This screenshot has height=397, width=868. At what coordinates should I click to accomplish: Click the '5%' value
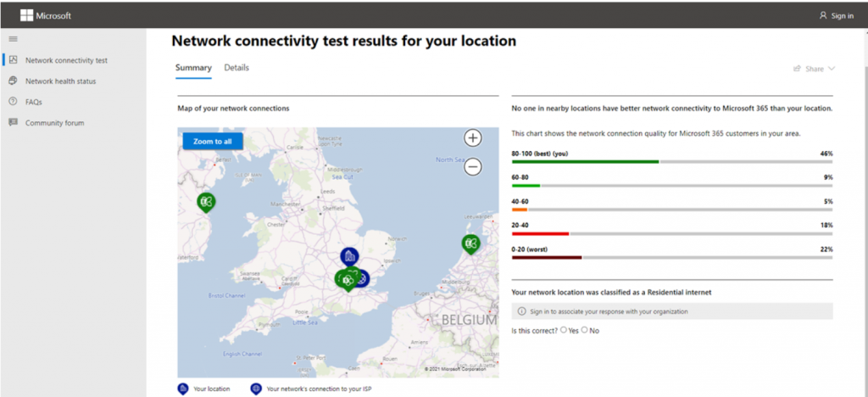(828, 202)
